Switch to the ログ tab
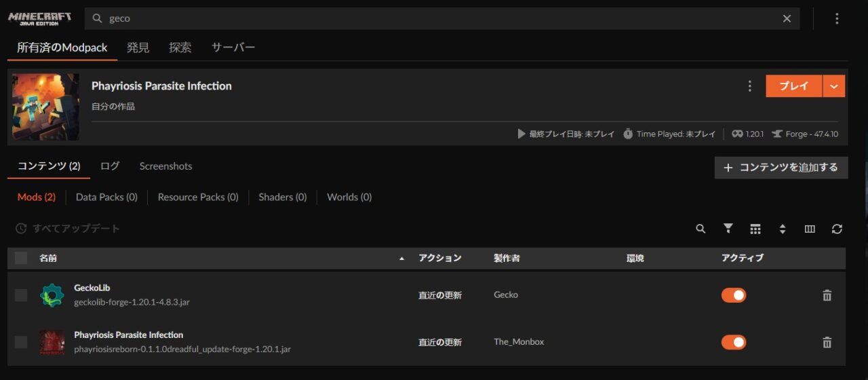The width and height of the screenshot is (868, 380). point(110,166)
